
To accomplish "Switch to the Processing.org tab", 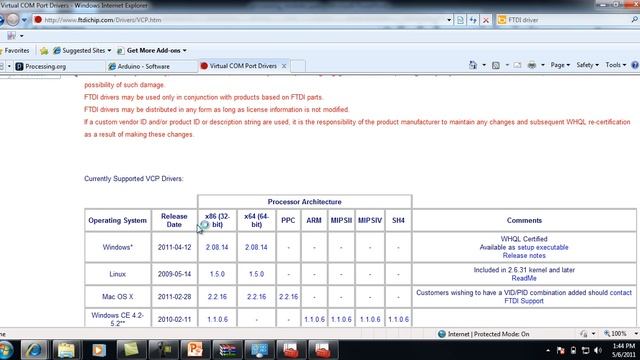I will [59, 66].
